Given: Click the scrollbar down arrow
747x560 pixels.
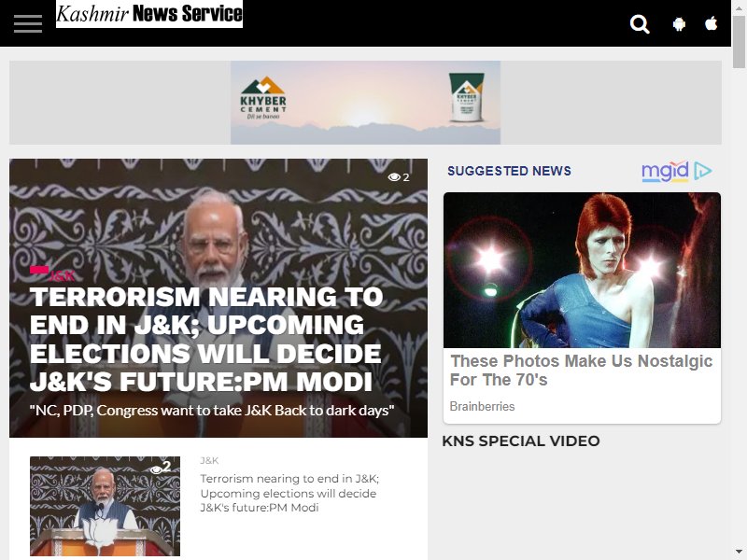Looking at the screenshot, I should click(739, 552).
